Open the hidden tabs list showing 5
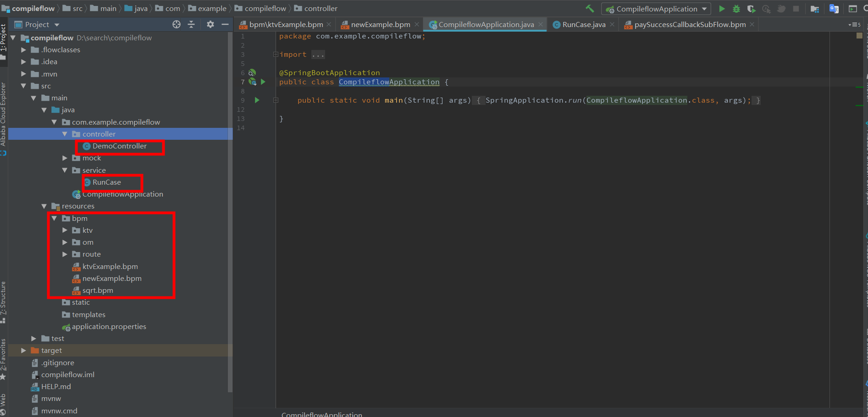Viewport: 868px width, 417px height. pyautogui.click(x=854, y=25)
